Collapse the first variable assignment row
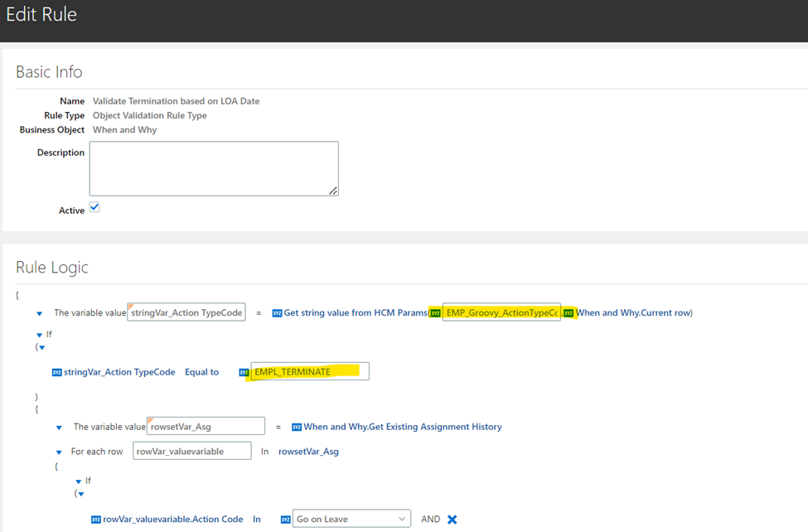The height and width of the screenshot is (532, 808). (39, 312)
